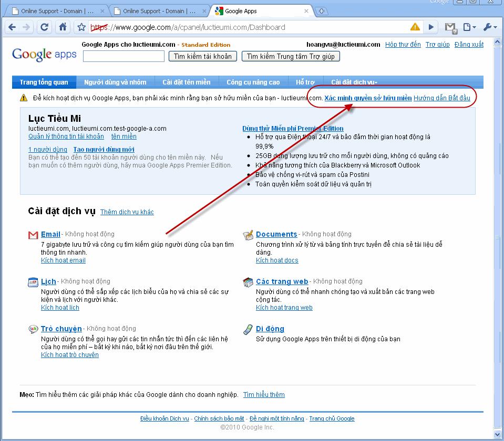The height and width of the screenshot is (441, 504).
Task: Click the mobile phone icon beside Di động
Action: [248, 330]
